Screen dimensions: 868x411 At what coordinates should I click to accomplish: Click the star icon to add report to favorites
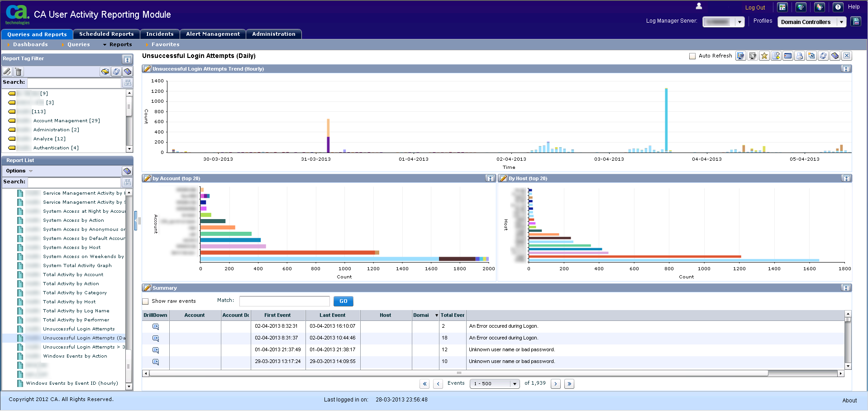coord(764,56)
